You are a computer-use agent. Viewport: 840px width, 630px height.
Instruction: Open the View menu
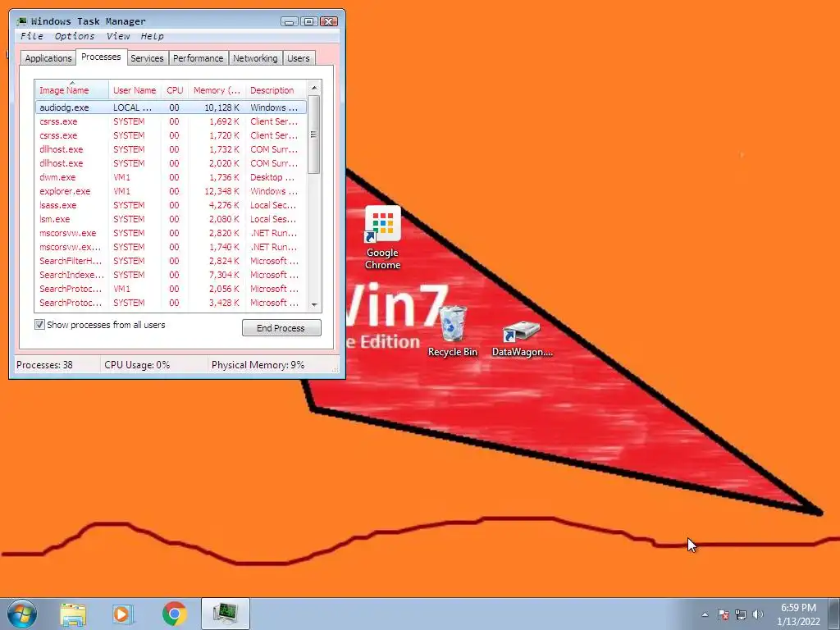[118, 36]
